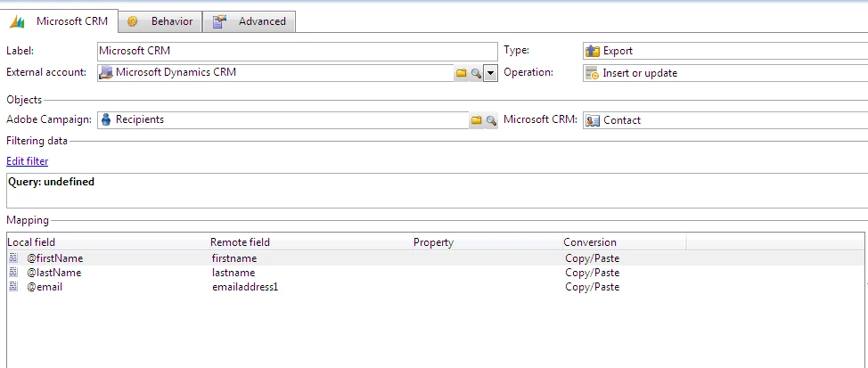Click the External account field
Image resolution: width=868 pixels, height=368 pixels.
tap(275, 72)
